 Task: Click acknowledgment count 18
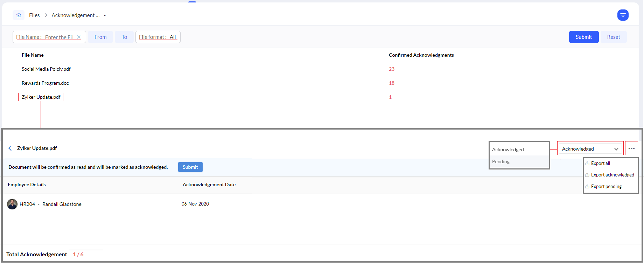click(x=392, y=83)
